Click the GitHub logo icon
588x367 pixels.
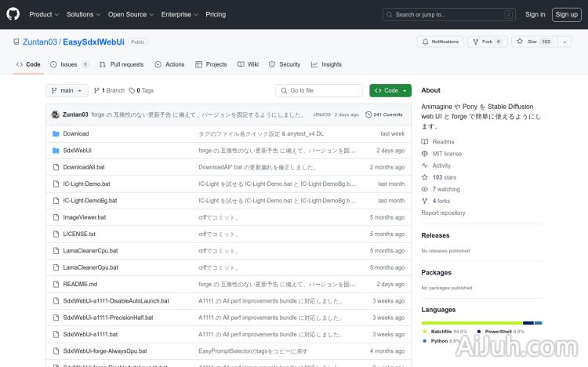coord(13,14)
